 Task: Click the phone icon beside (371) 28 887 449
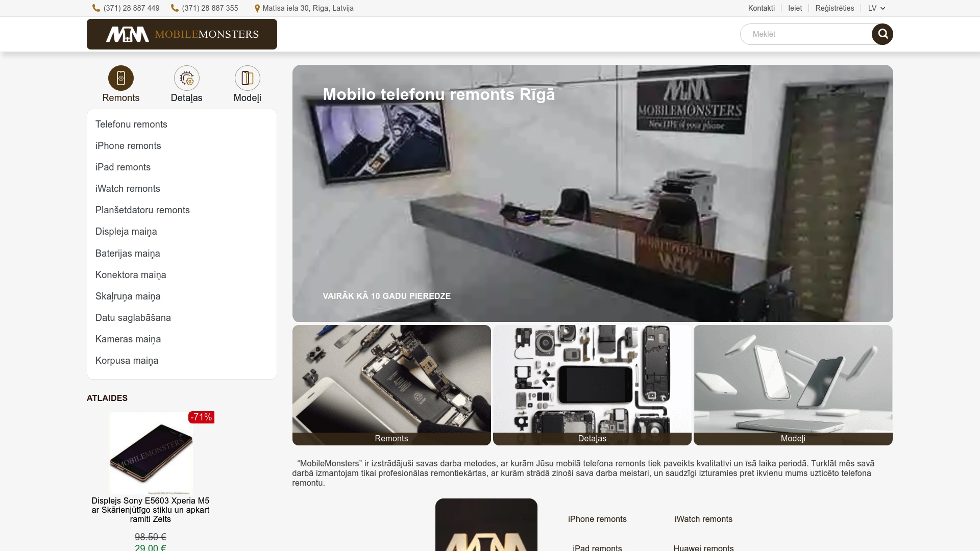[x=96, y=8]
